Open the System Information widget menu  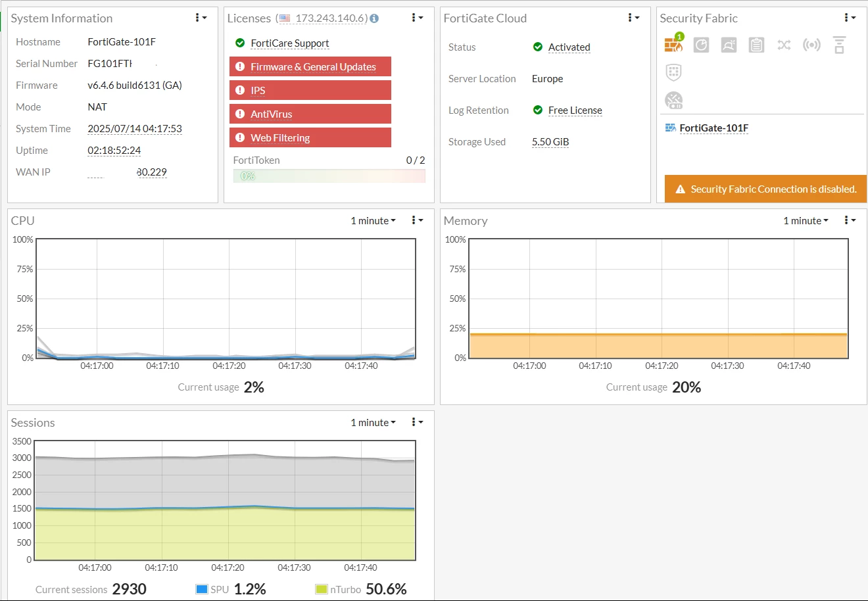pyautogui.click(x=201, y=18)
